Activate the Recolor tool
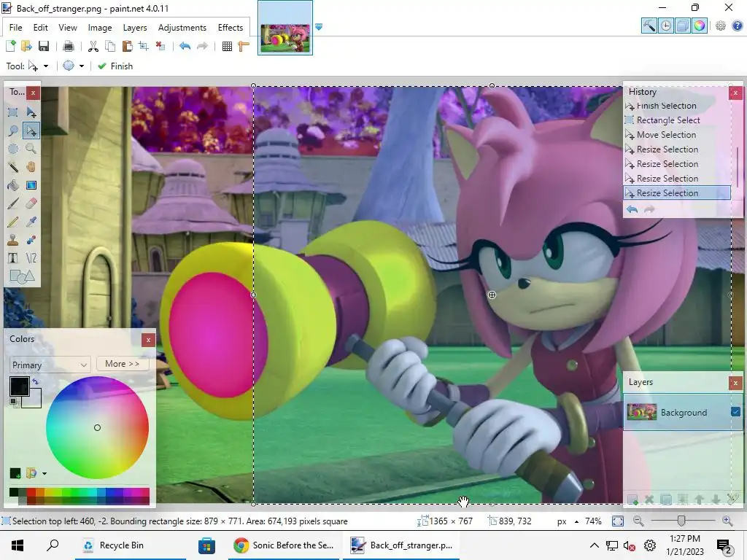747x560 pixels. (31, 240)
